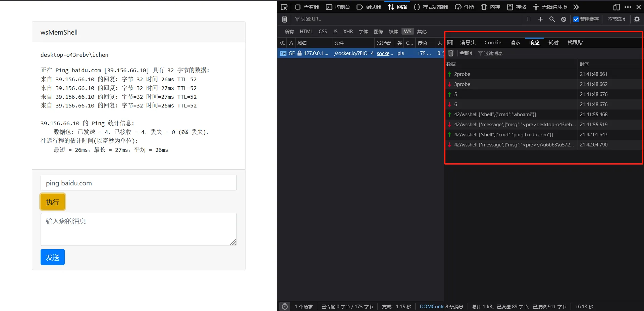Filter requests by XHR
This screenshot has width=644, height=311.
coord(348,32)
